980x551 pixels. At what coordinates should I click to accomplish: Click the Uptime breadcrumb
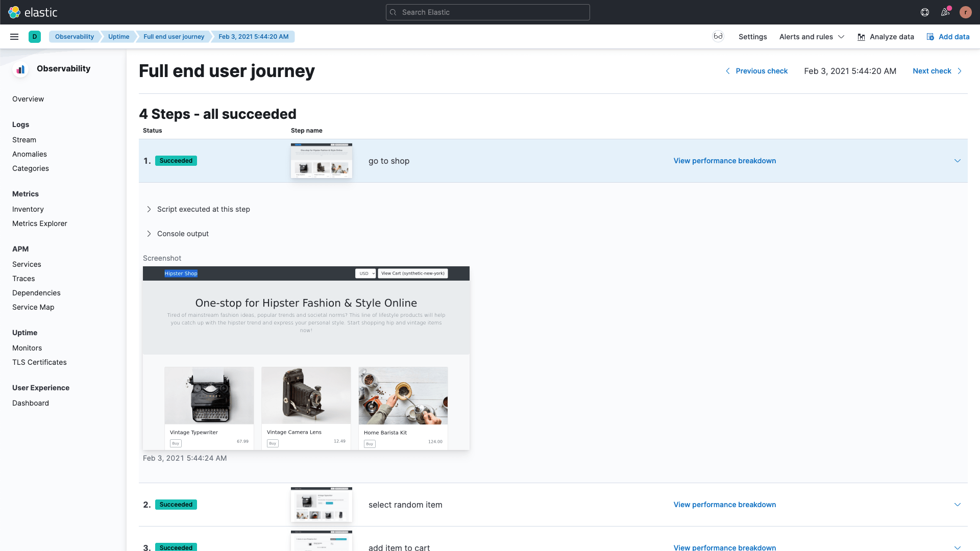point(118,37)
